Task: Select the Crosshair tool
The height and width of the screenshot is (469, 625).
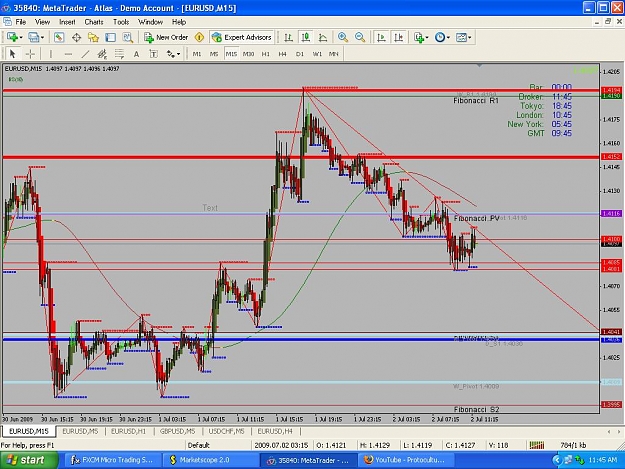Action: coord(30,54)
